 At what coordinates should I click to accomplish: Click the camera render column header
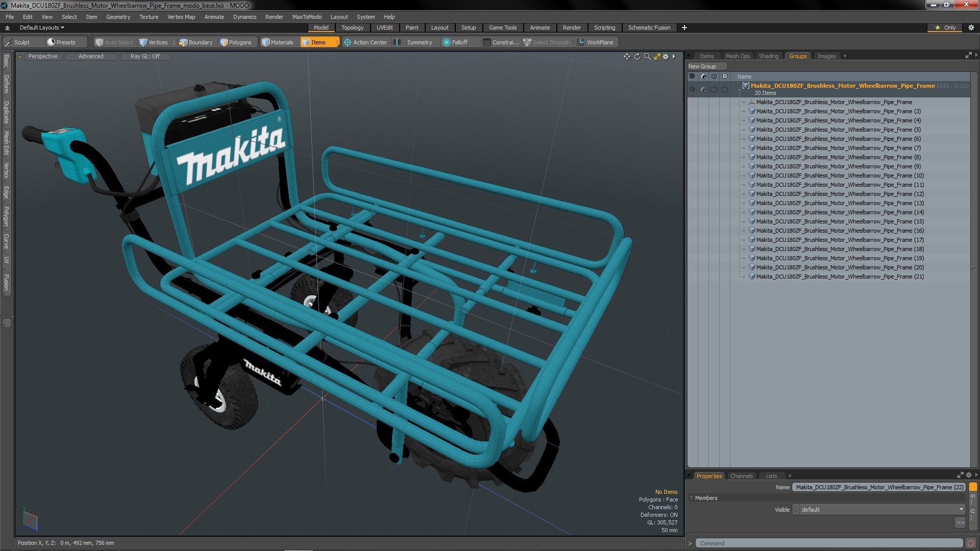703,77
